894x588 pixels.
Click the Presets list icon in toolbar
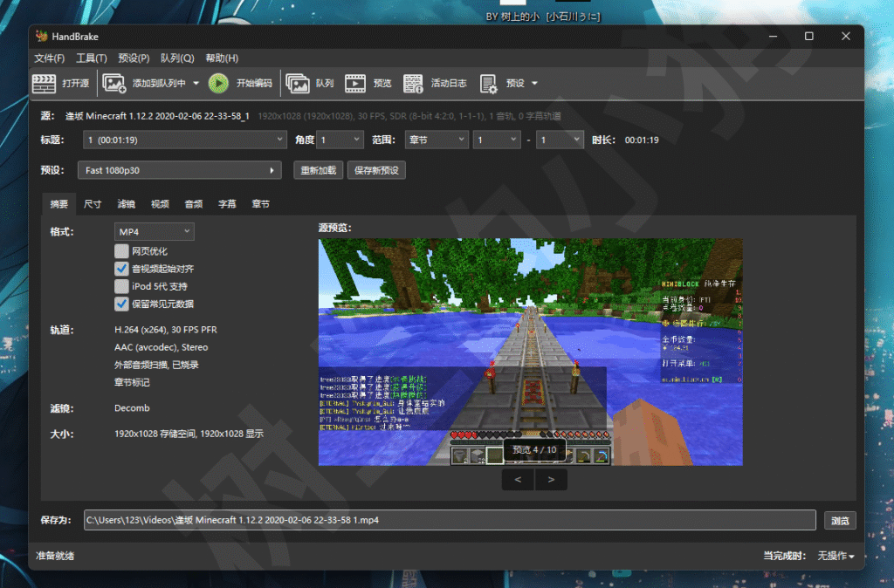[x=489, y=84]
